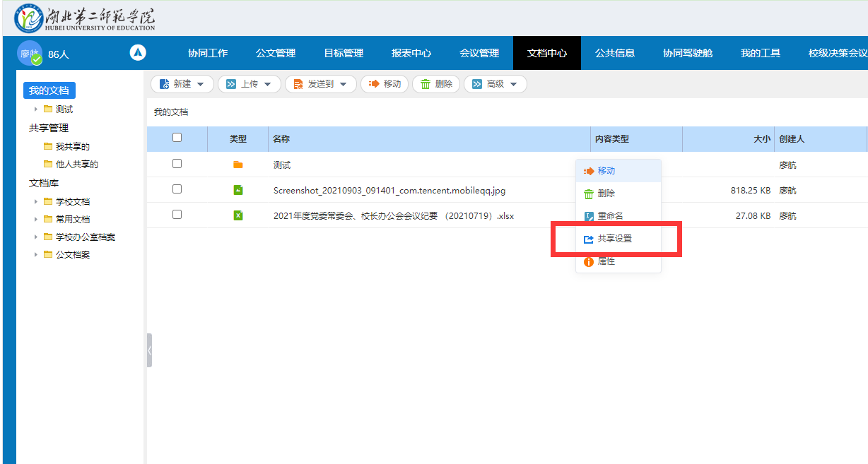Click the trash icon for 删除 in context menu
868x464 pixels.
[x=588, y=194]
